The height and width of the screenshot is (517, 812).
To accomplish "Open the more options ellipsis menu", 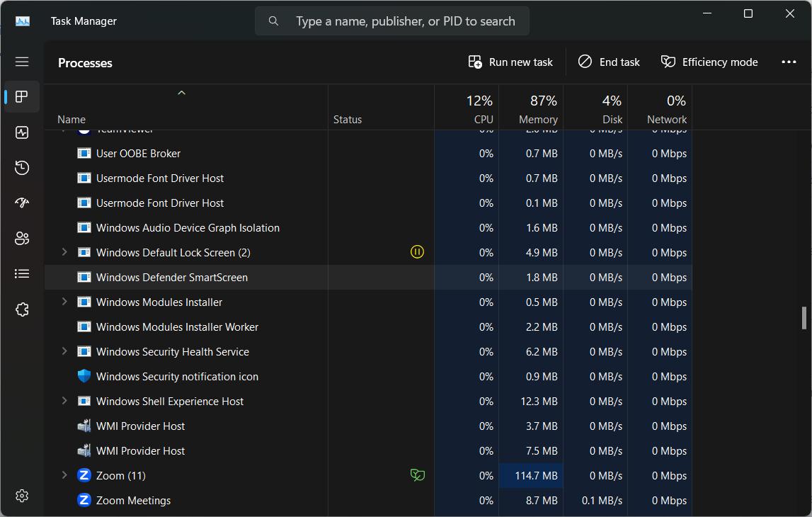I will click(x=788, y=62).
